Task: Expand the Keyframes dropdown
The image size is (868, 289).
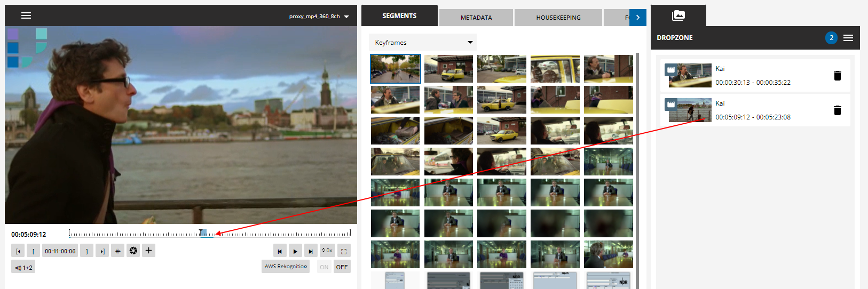Action: pyautogui.click(x=423, y=42)
